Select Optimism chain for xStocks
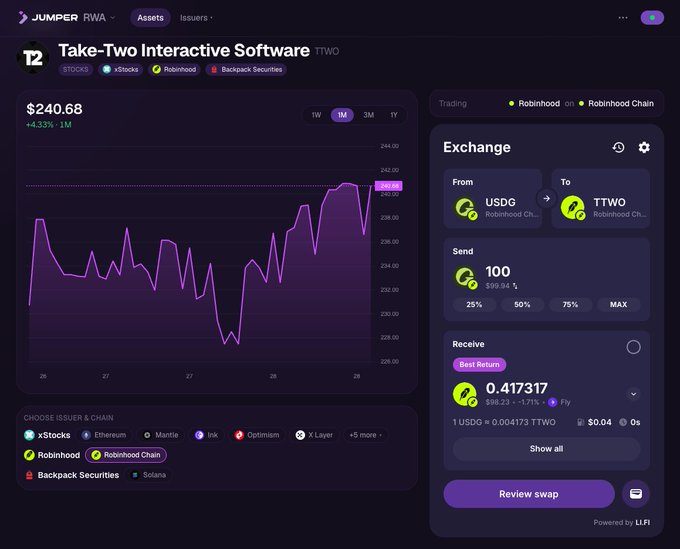The height and width of the screenshot is (549, 680). [x=257, y=435]
